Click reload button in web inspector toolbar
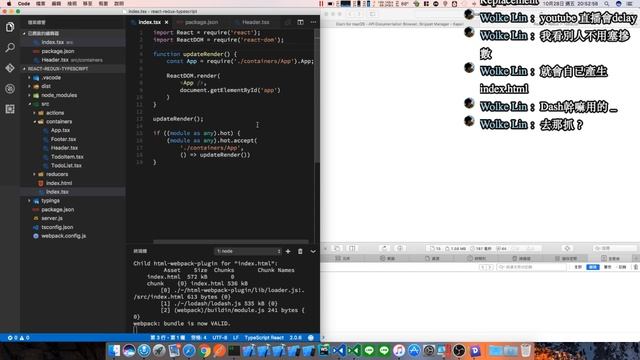 tap(384, 248)
